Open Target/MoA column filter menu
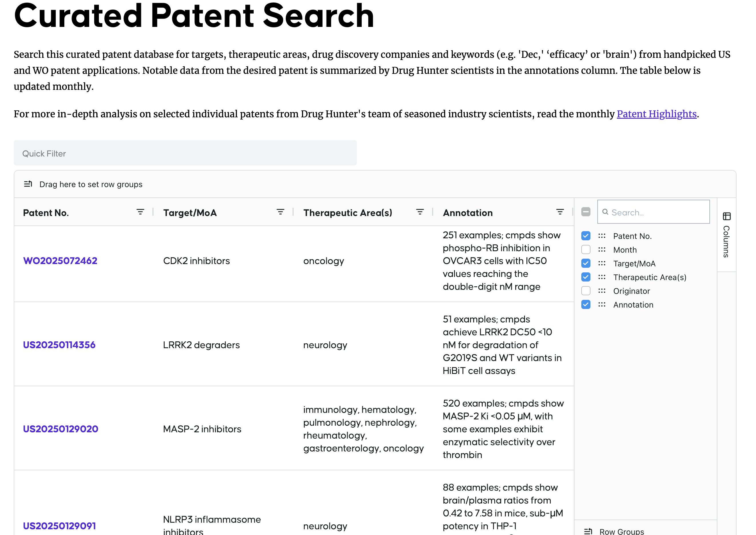 click(280, 212)
